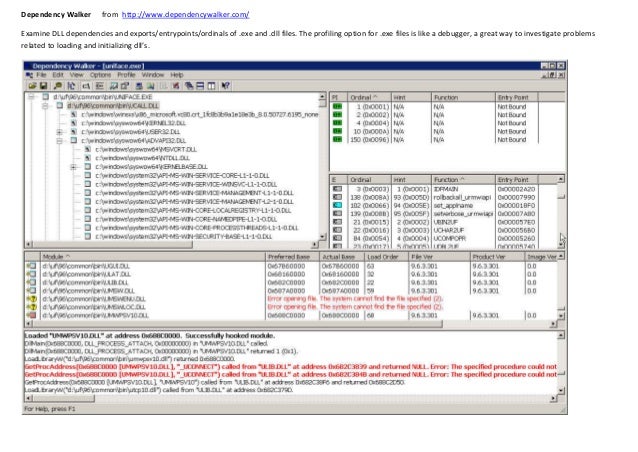This screenshot has height=452, width=638.
Task: Click the green import icon for ordinal 150 (0x0096)
Action: coord(337,140)
